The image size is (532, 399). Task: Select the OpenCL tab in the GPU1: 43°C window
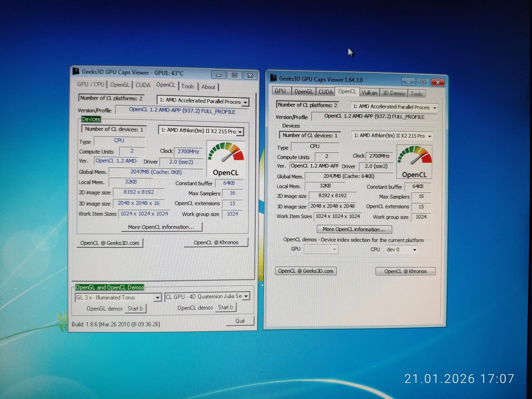tap(166, 85)
